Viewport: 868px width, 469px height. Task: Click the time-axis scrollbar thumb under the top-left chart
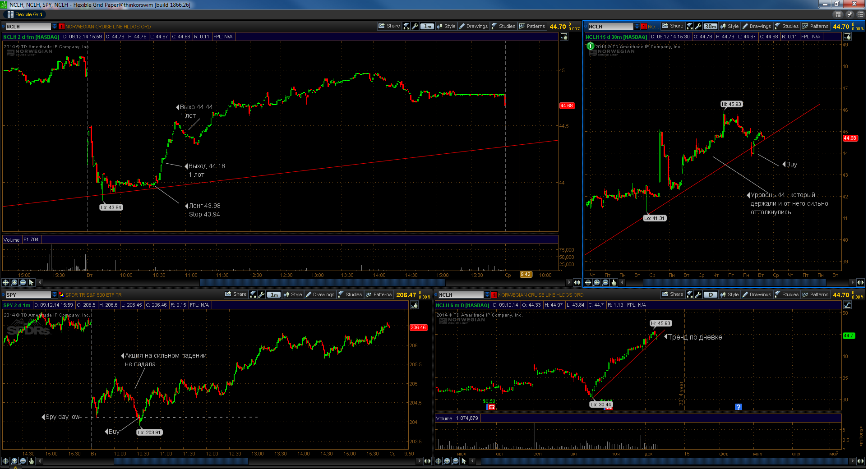pyautogui.click(x=322, y=282)
